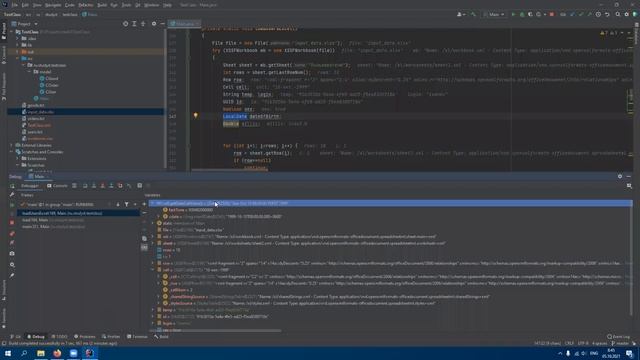Open the Problems tool window tab
640x360 pixels.
click(x=84, y=337)
